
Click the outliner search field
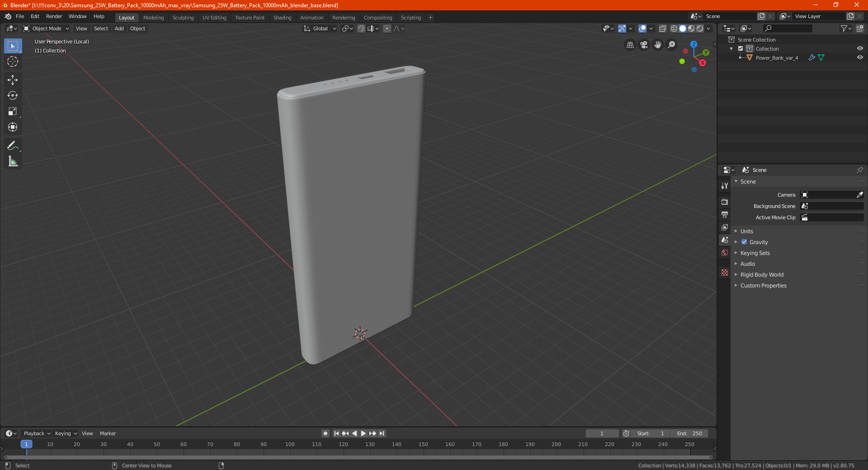tap(788, 28)
